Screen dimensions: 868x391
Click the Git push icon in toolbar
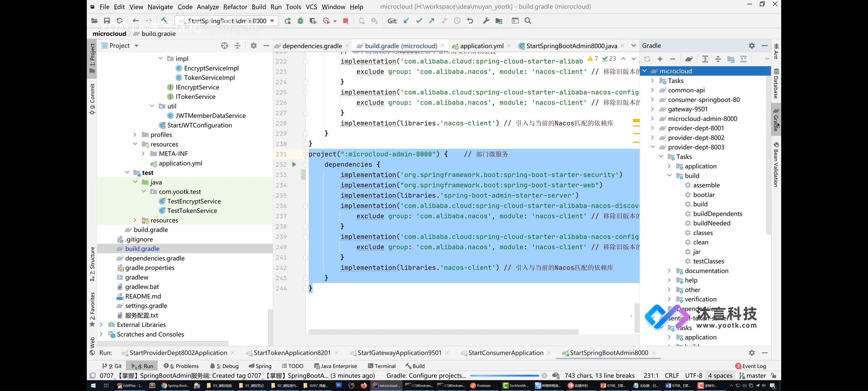pos(432,21)
